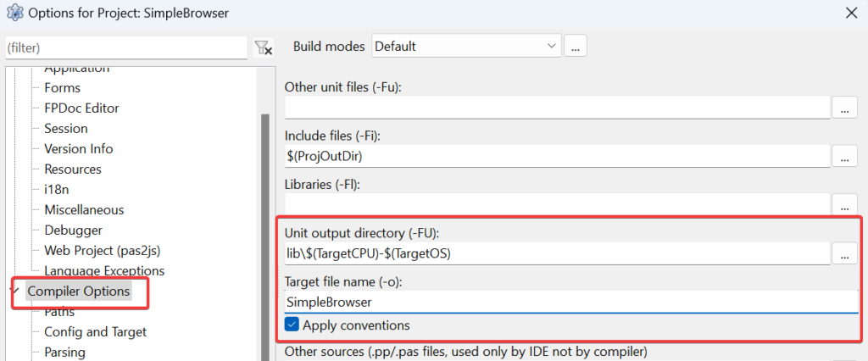Click the options tree vertical scrollbar

click(264, 212)
